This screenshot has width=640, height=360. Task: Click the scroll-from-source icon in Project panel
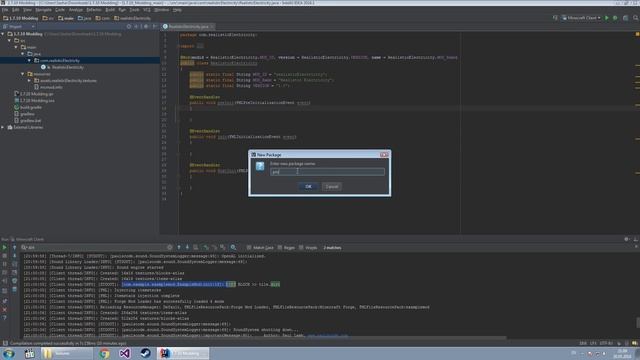129,27
